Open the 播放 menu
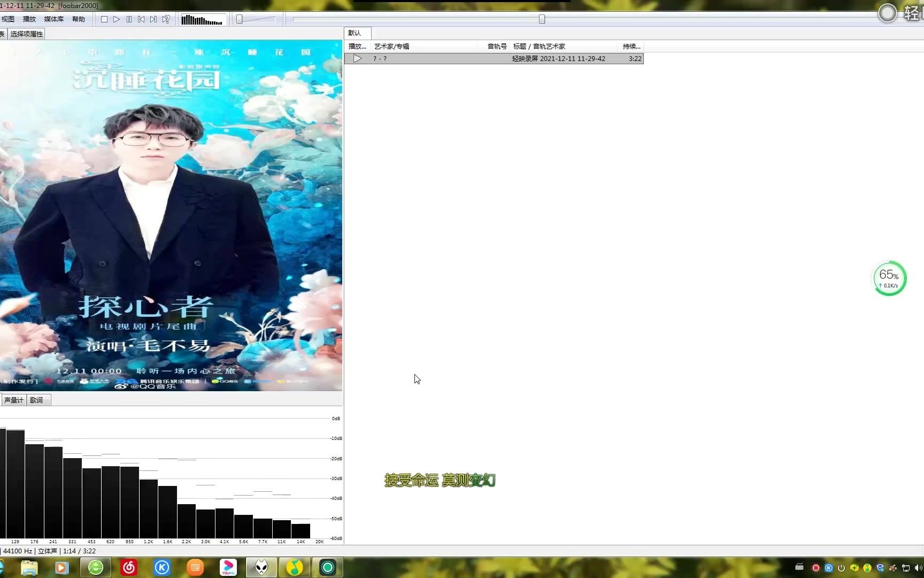924x578 pixels. coord(29,19)
